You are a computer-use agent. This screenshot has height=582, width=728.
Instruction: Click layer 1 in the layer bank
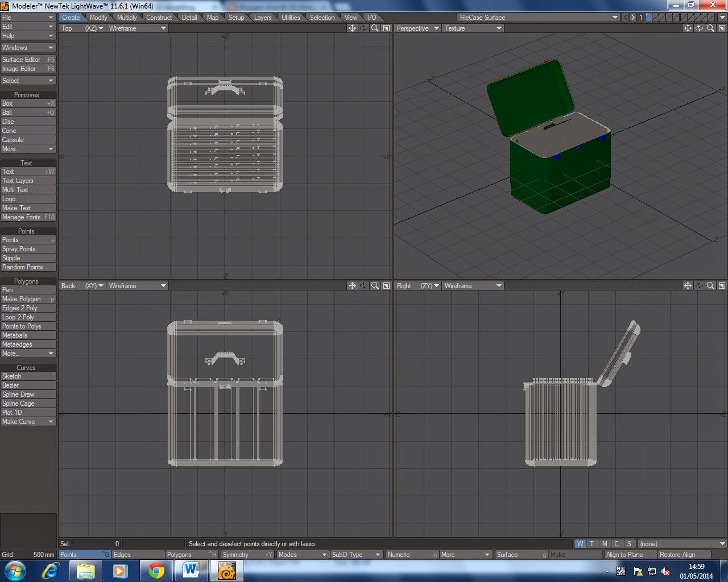coord(641,17)
